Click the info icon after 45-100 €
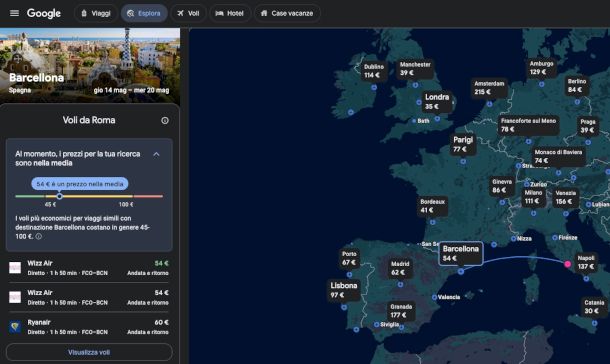Screen dimensions: 610x364 coord(39,236)
